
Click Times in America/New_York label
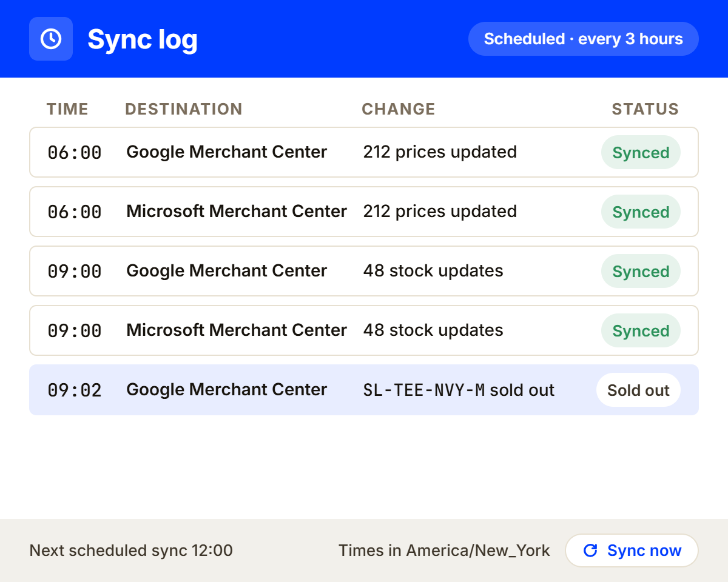pos(444,550)
